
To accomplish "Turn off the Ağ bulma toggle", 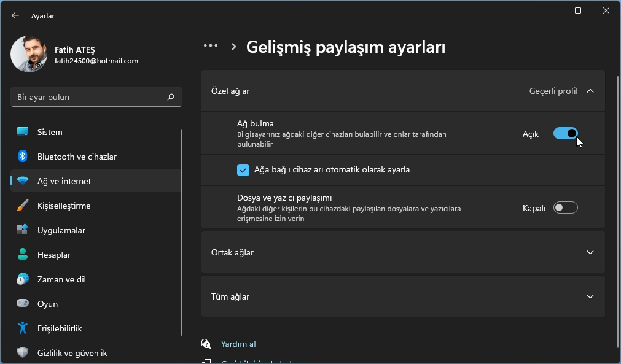I will coord(566,133).
